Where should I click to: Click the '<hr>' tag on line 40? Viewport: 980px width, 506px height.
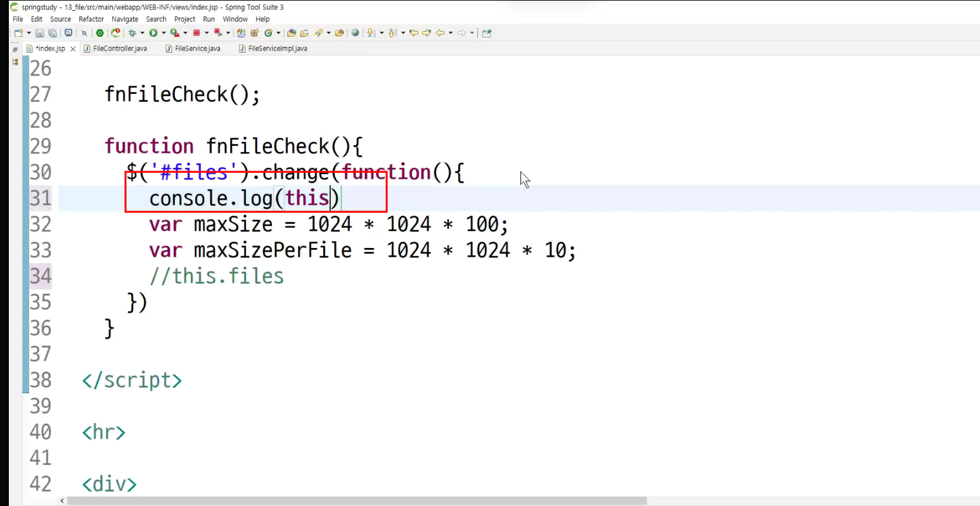coord(104,432)
